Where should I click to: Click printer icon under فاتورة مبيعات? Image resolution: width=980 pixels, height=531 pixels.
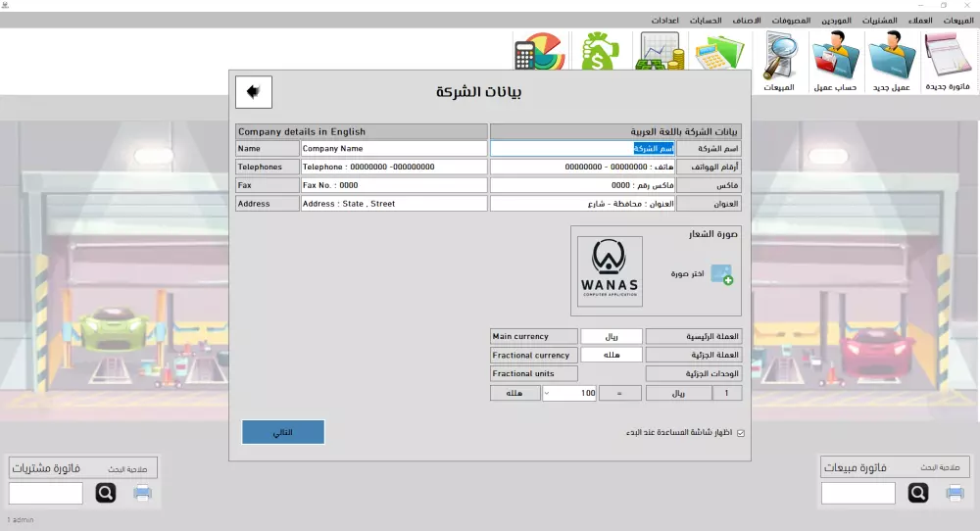coord(955,493)
